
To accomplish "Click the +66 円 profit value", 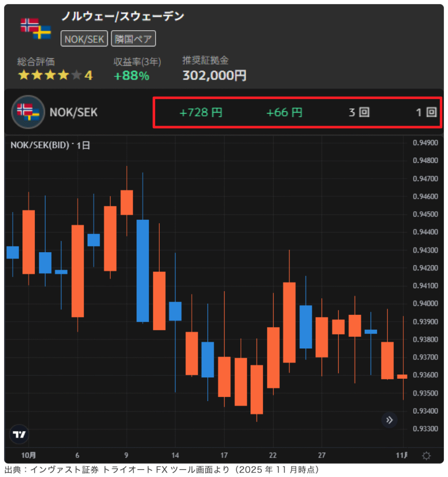I will pos(284,112).
